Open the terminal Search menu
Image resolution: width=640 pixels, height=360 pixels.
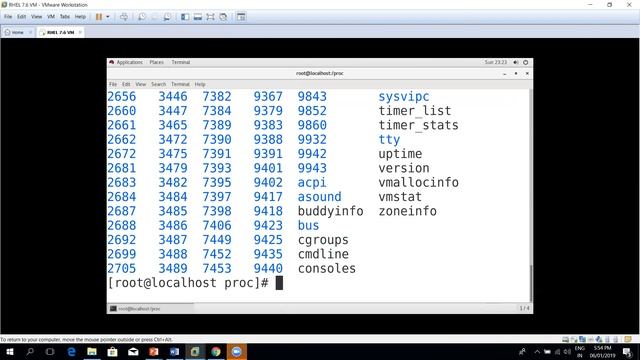(159, 84)
